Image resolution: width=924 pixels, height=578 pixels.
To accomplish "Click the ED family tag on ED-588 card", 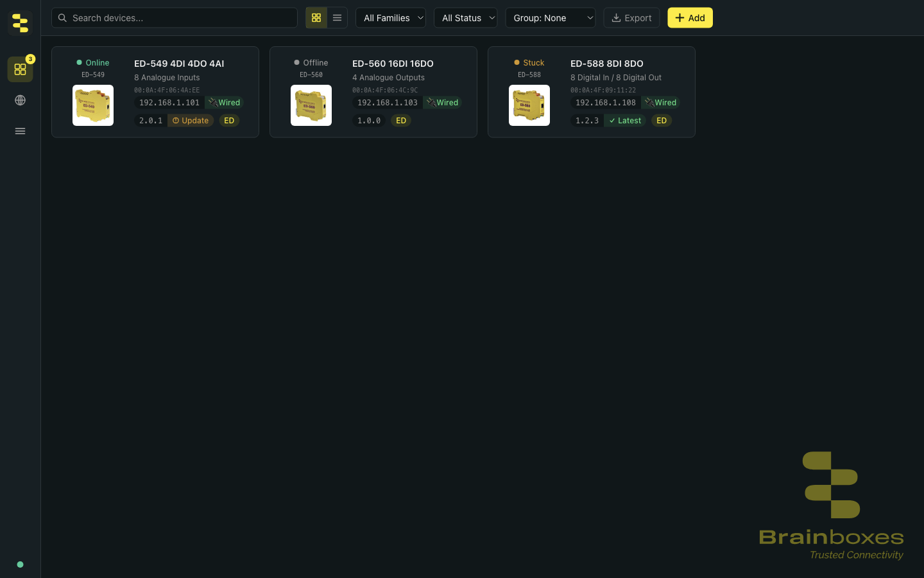I will (x=662, y=121).
